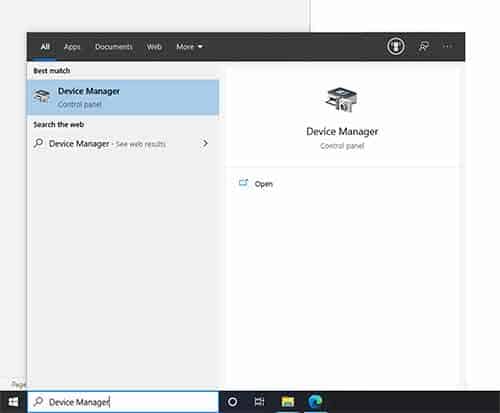Image resolution: width=500 pixels, height=413 pixels.
Task: Open the Windows Start menu
Action: point(13,402)
